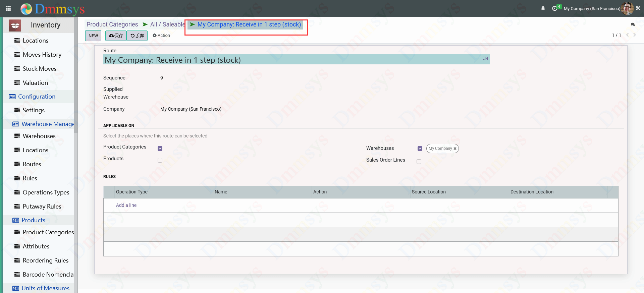Open the Putaway Rules menu item
644x293 pixels.
tap(42, 206)
